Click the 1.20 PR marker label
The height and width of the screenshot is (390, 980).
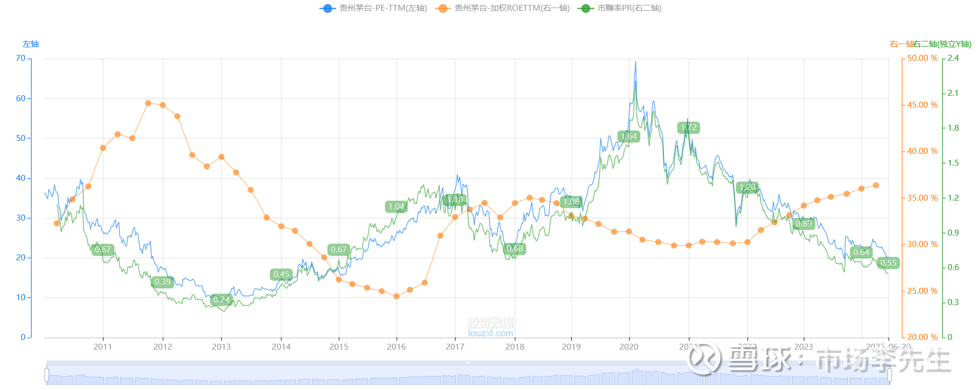point(747,187)
